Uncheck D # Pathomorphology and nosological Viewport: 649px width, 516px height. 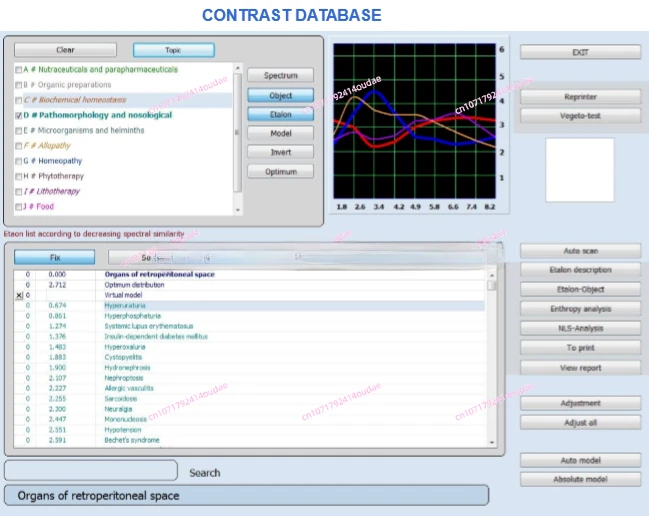18,115
